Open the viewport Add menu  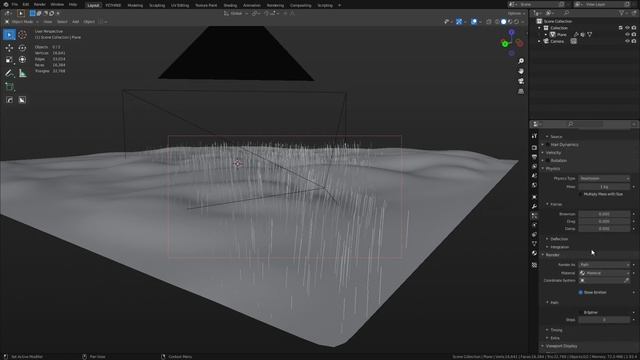[x=76, y=22]
